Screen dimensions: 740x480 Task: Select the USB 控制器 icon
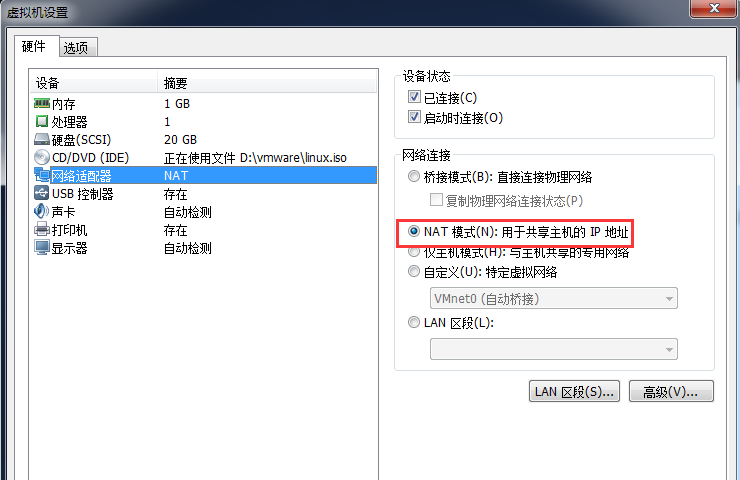(42, 193)
